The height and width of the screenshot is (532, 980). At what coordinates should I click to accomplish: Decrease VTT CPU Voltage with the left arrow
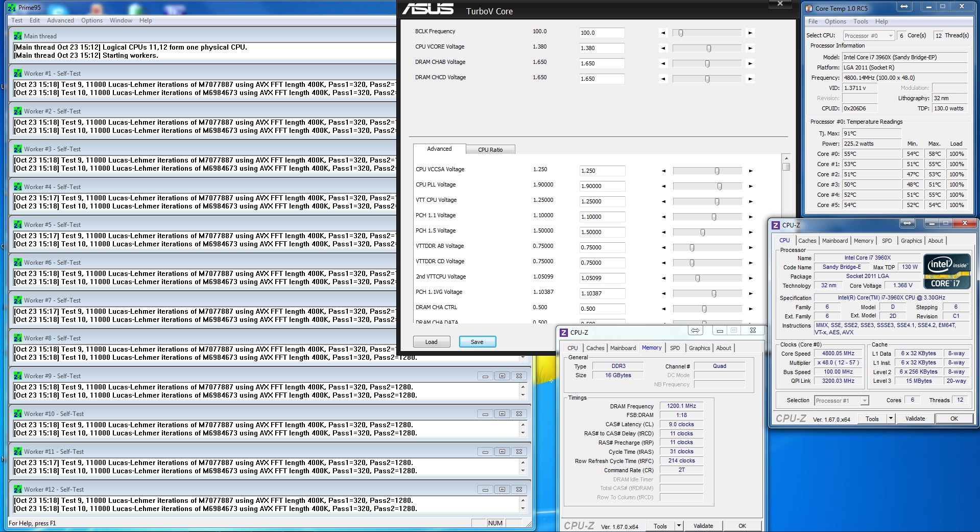point(664,201)
